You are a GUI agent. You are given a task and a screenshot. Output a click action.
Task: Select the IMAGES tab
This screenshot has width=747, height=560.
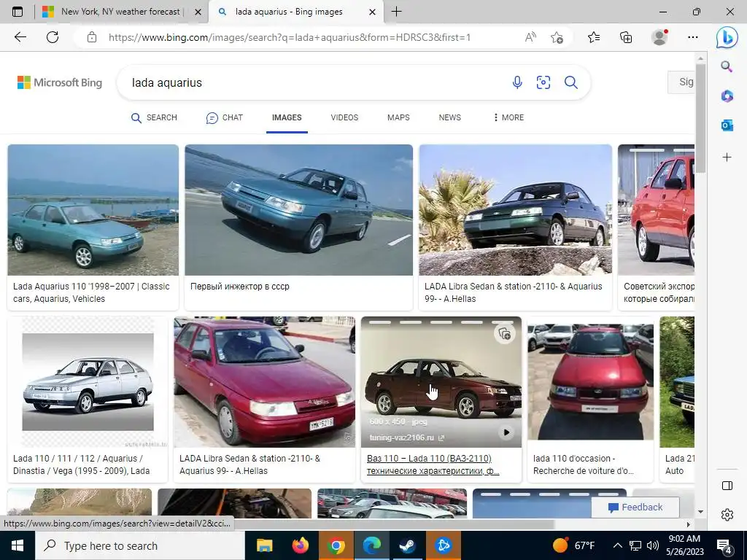tap(287, 117)
